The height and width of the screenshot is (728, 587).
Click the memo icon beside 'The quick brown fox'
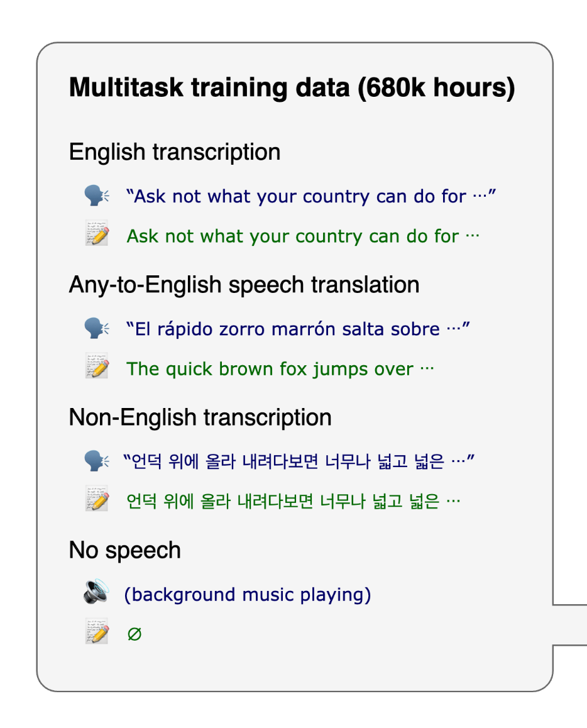[97, 368]
